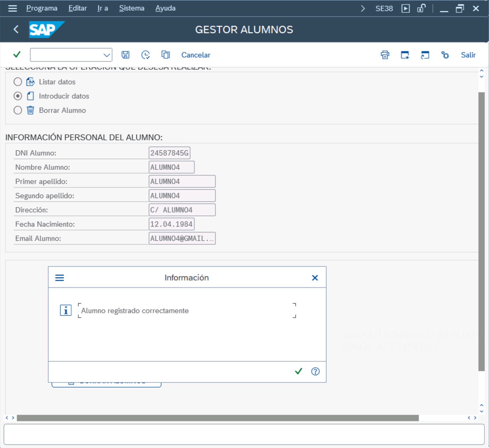
Task: Open the customize layout gear icon
Action: point(445,55)
